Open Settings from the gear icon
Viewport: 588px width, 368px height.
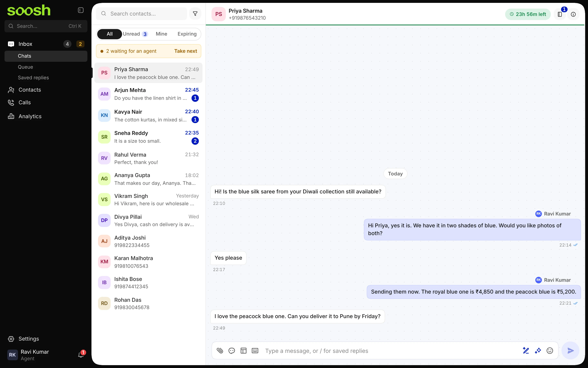(x=46, y=339)
